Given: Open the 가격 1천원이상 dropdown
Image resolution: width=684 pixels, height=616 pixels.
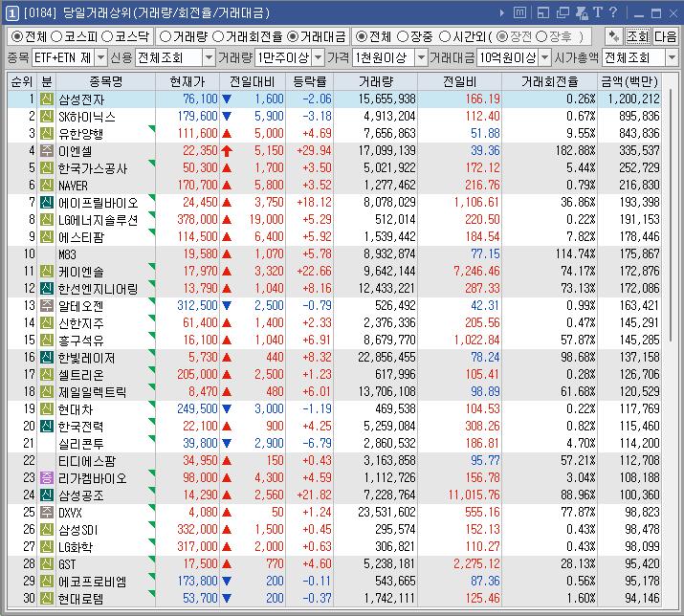Looking at the screenshot, I should (421, 57).
